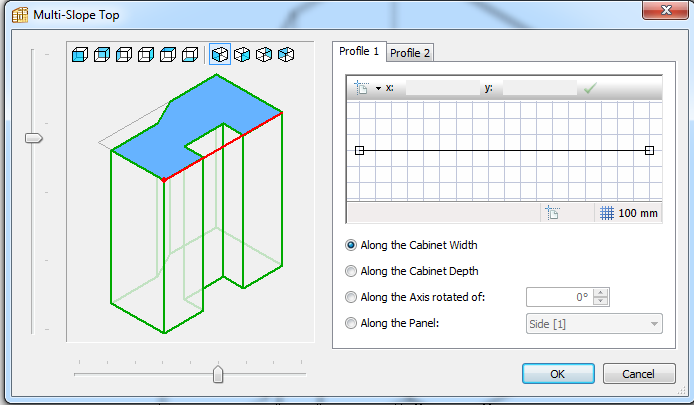Click the red highlighted edge in the preview
This screenshot has height=405, width=694.
coord(223,146)
